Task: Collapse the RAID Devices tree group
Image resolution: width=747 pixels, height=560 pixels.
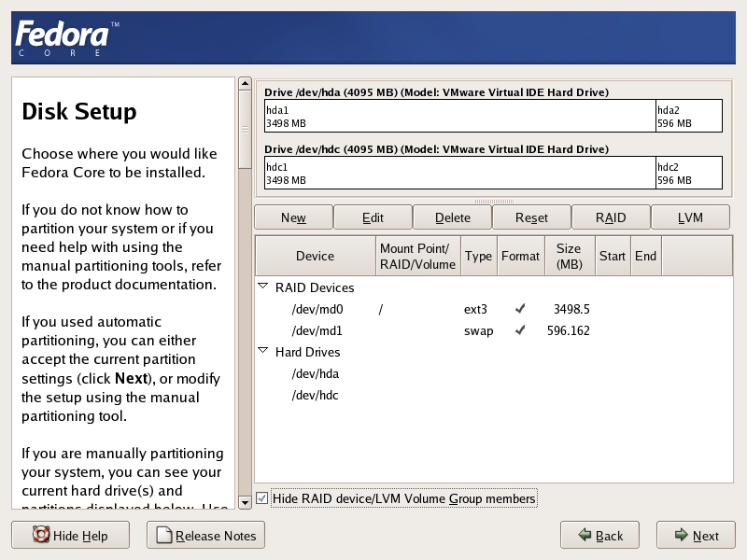Action: [x=263, y=287]
